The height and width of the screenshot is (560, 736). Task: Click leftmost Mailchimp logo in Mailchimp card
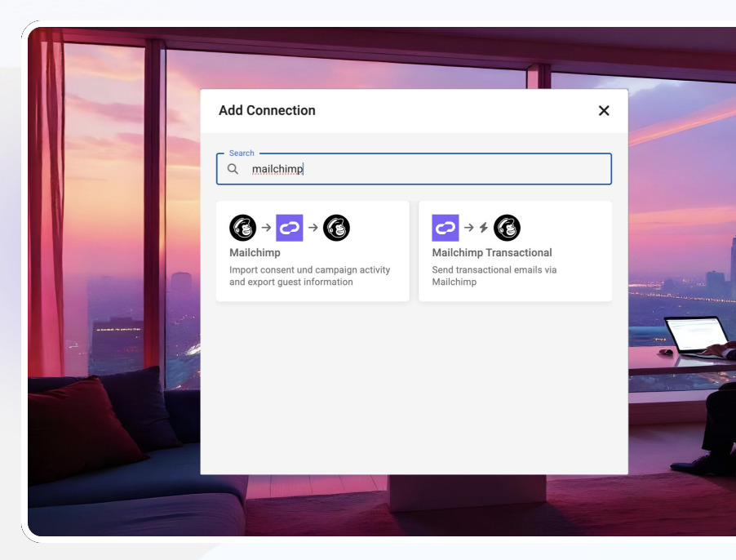pos(243,228)
